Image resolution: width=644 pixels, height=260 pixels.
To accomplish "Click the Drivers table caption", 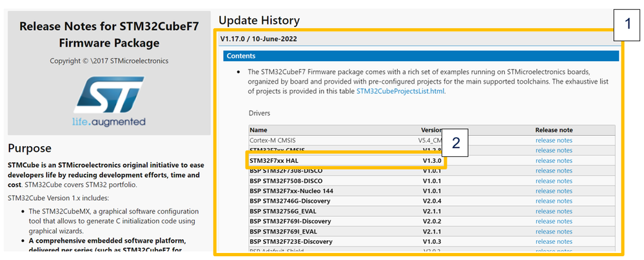I will [259, 113].
